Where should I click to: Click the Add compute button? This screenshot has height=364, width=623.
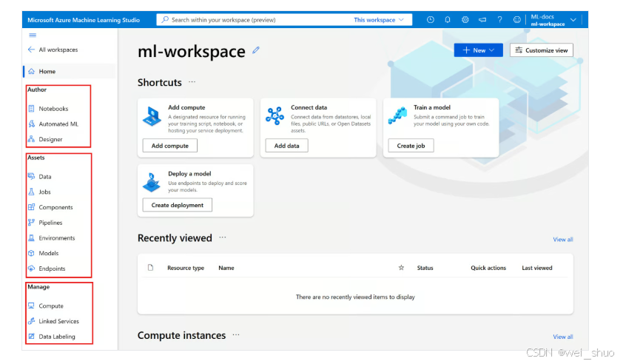(170, 146)
